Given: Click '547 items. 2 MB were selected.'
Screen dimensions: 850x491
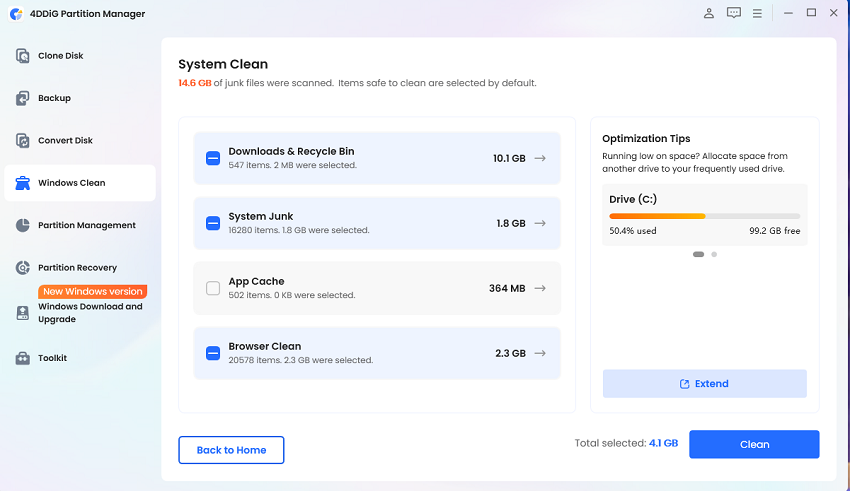Looking at the screenshot, I should point(293,165).
